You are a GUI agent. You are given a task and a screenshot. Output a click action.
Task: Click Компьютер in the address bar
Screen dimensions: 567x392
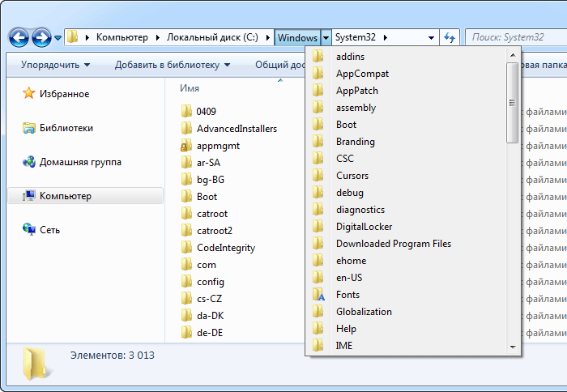tap(122, 37)
